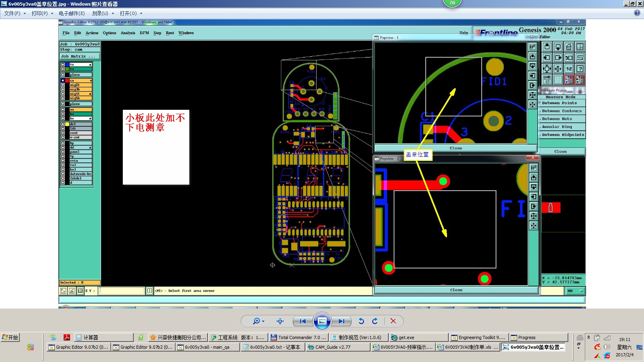Click the measure tools icon with wrench
The image size is (644, 362).
pos(547,80)
